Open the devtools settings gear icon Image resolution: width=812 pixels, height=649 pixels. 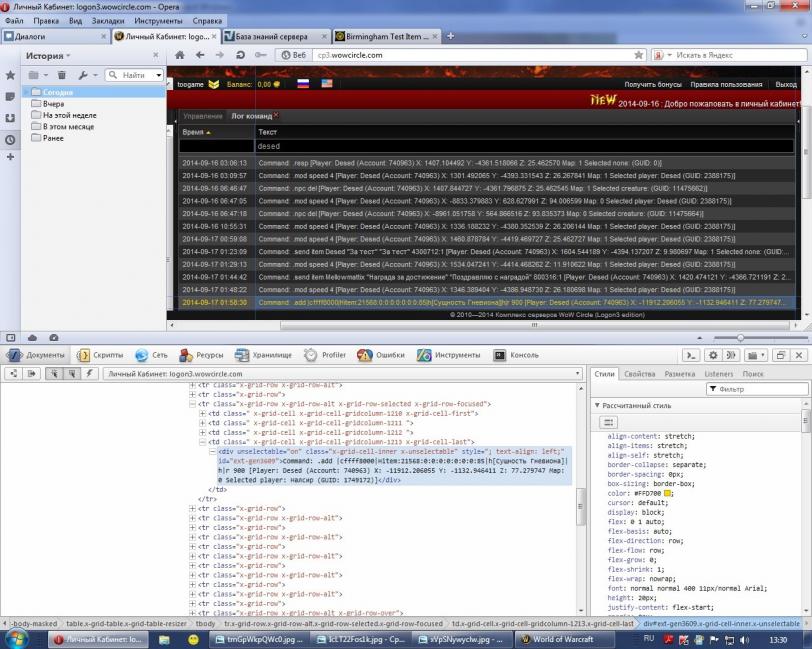point(713,355)
